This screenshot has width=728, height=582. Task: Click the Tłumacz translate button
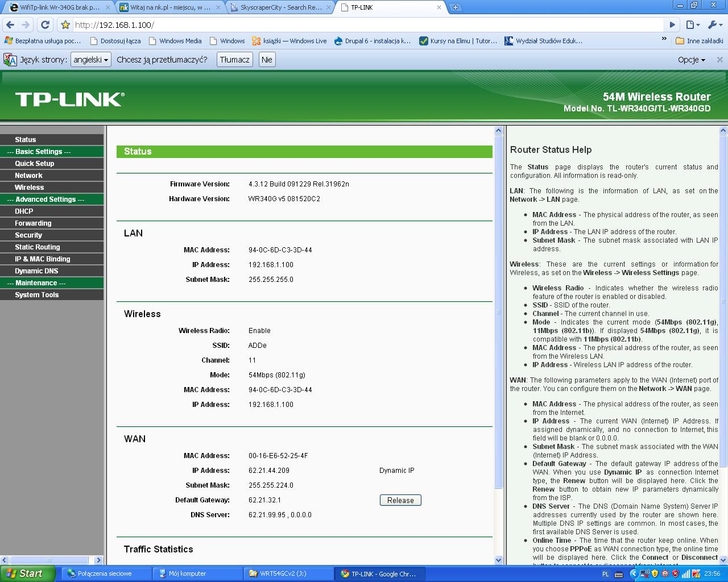[x=235, y=60]
